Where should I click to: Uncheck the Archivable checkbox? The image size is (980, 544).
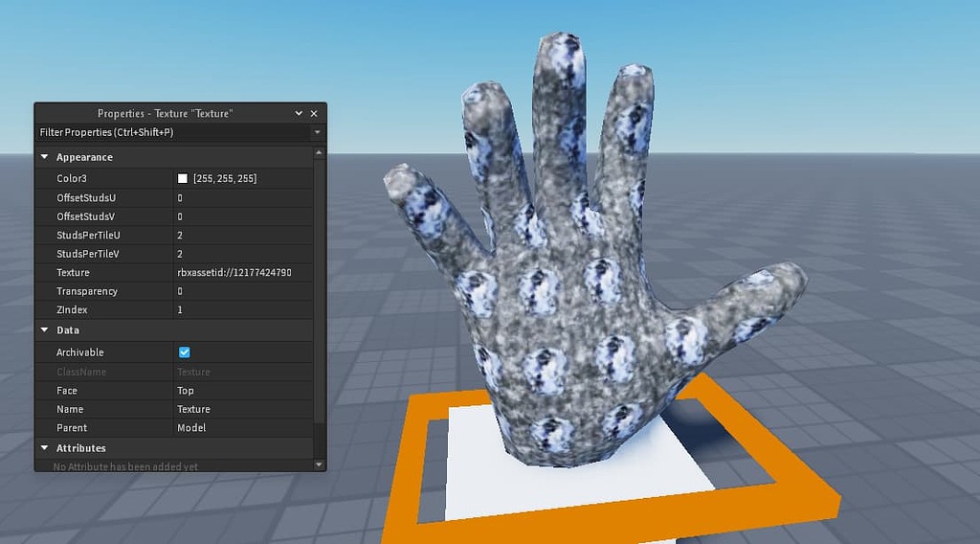point(185,352)
